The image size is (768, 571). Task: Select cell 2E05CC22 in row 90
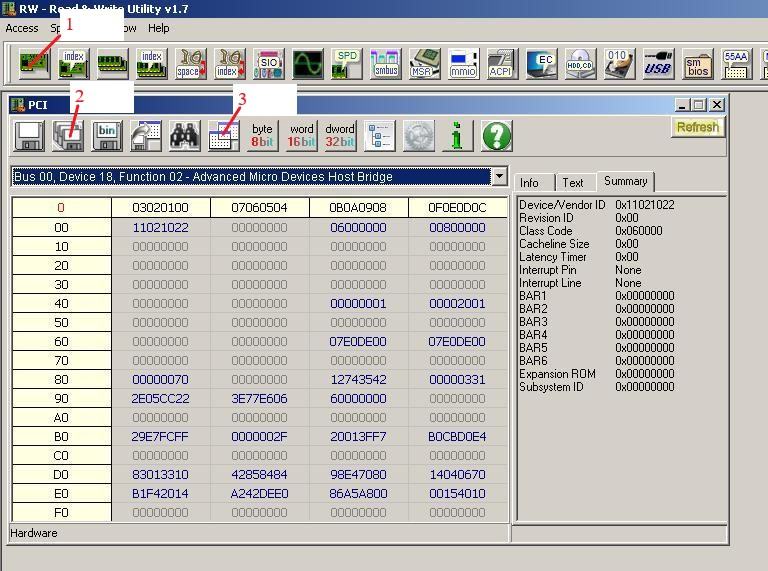click(x=161, y=399)
